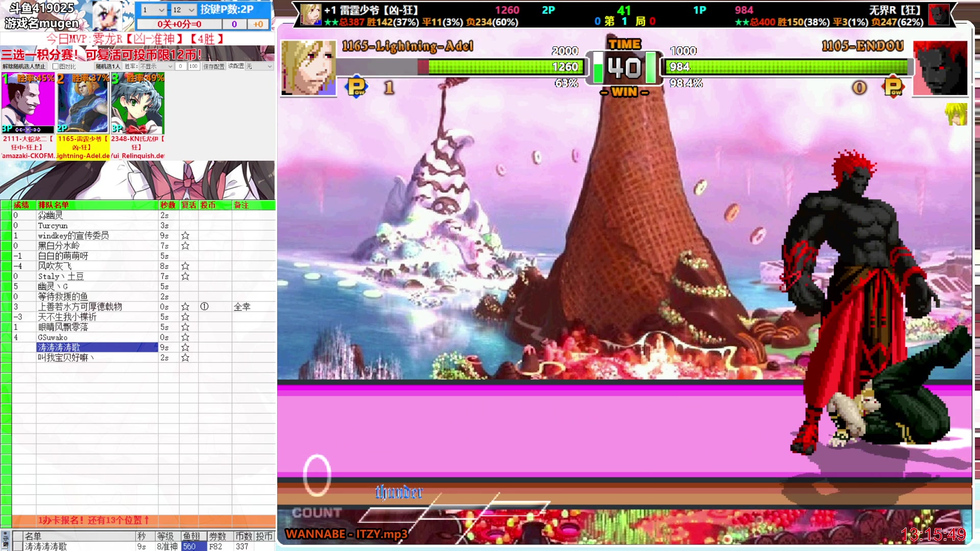Screen dimensions: 980x551
Task: Click the 排队名单 column header
Action: click(x=97, y=205)
